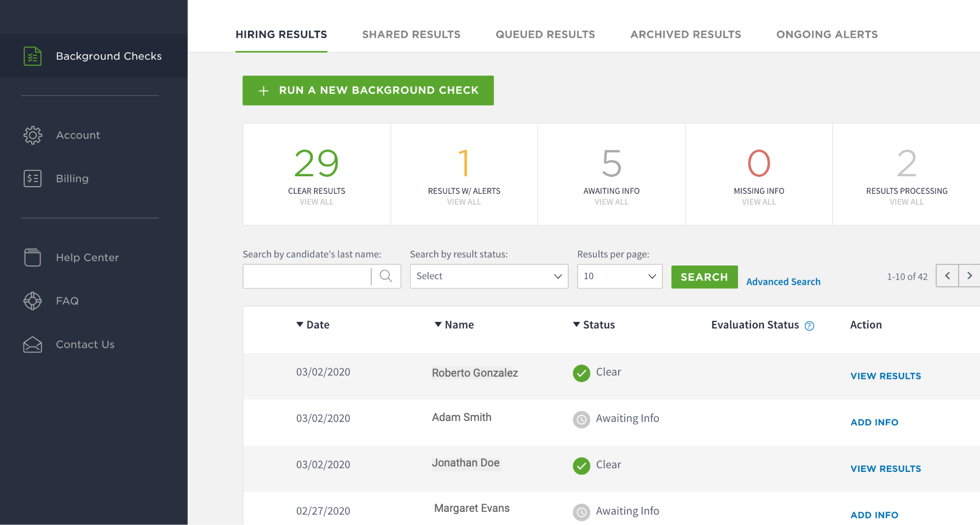Image resolution: width=980 pixels, height=525 pixels.
Task: Click the name Jonathan Doe
Action: [x=466, y=463]
